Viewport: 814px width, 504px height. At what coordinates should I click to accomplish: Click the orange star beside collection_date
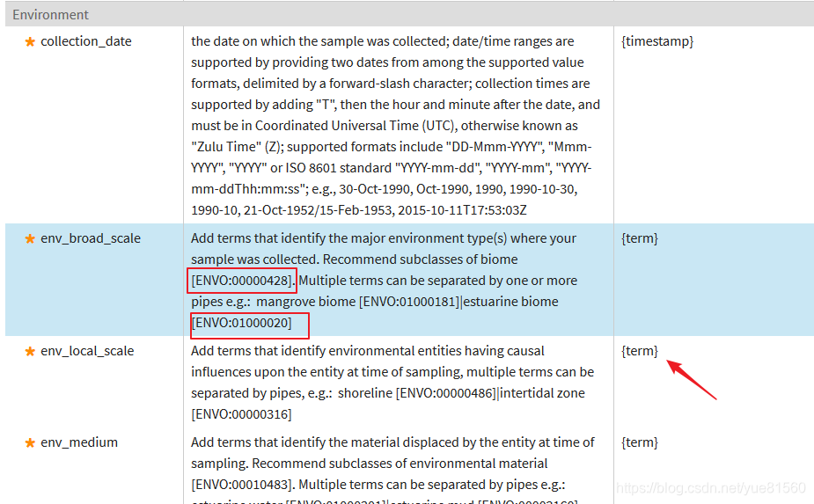(x=30, y=41)
